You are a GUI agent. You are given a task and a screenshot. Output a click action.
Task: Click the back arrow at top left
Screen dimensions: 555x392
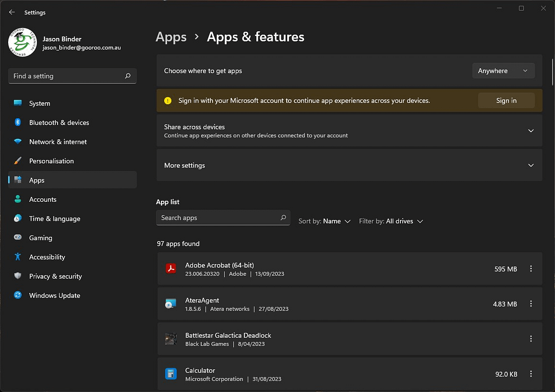(x=11, y=12)
